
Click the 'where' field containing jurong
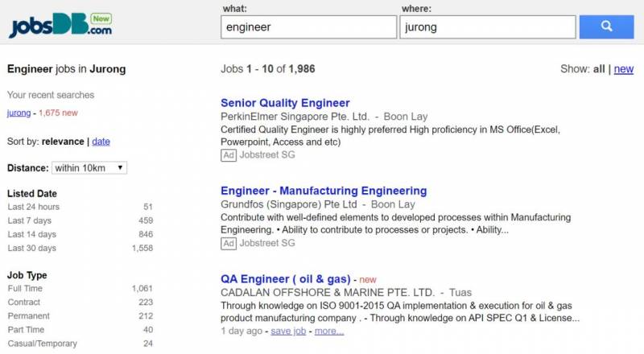487,27
